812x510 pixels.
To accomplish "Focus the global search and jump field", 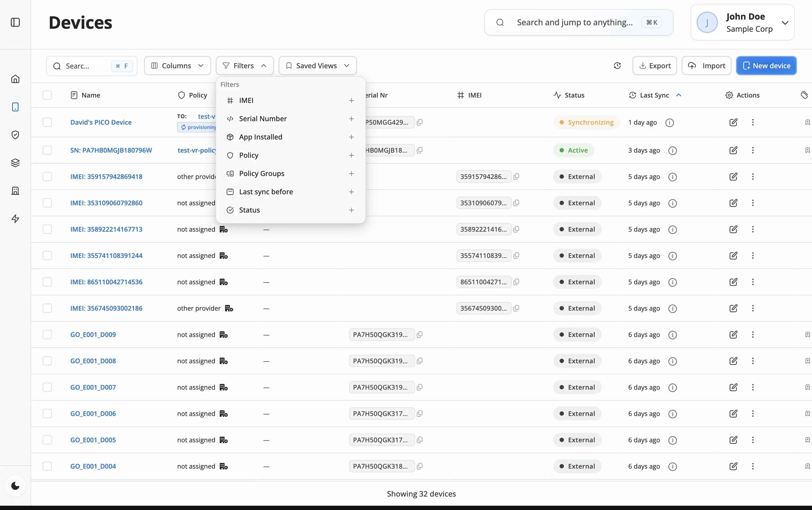I will 574,22.
